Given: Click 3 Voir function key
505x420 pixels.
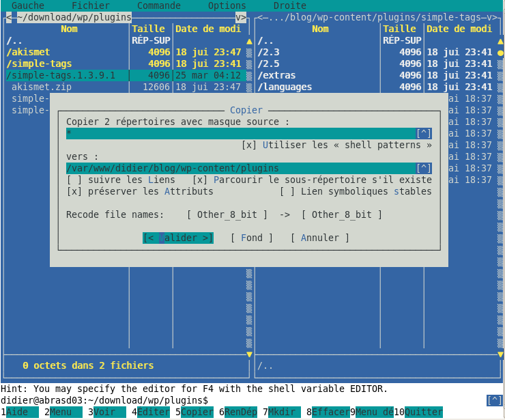Looking at the screenshot, I should pos(107,412).
